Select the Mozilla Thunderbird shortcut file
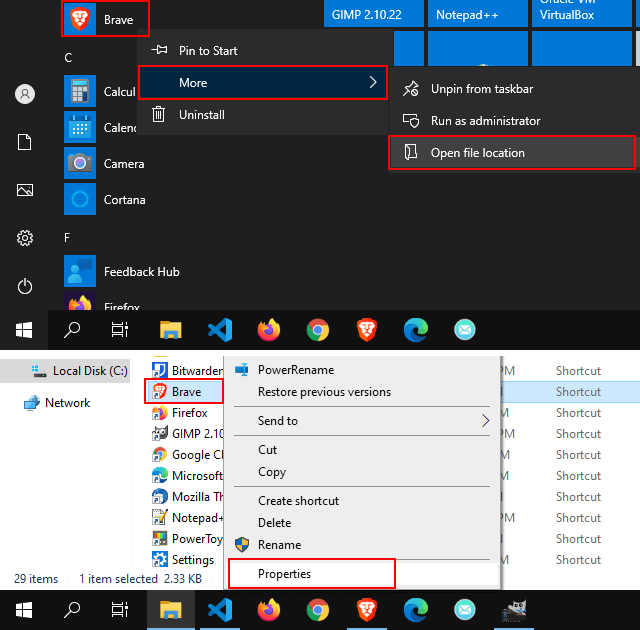The height and width of the screenshot is (630, 640). pos(187,497)
